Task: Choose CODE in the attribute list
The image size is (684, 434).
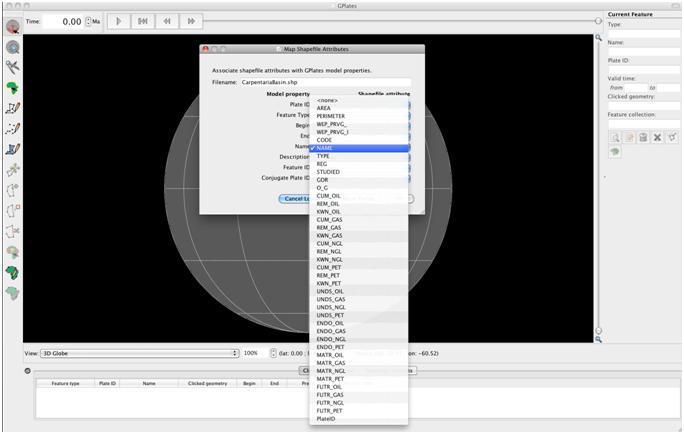Action: click(359, 140)
